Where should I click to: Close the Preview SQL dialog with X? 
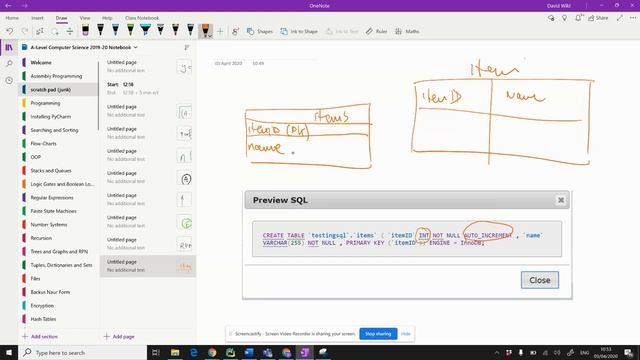click(561, 200)
